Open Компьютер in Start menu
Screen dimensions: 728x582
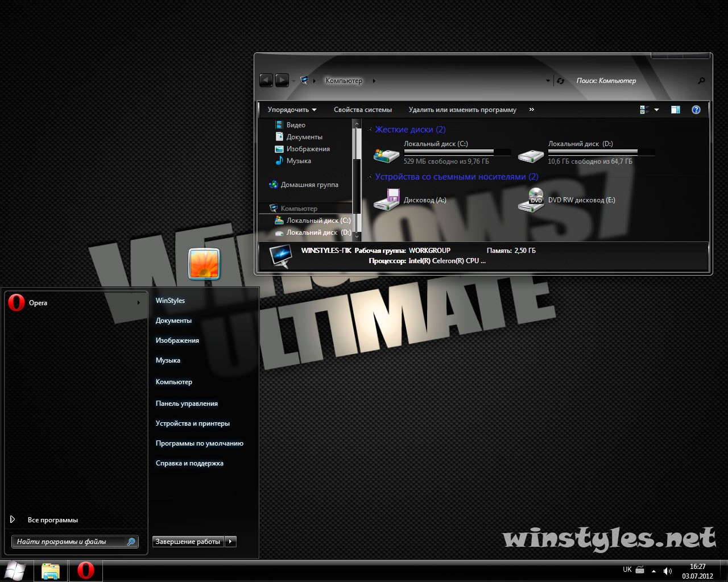(x=174, y=382)
